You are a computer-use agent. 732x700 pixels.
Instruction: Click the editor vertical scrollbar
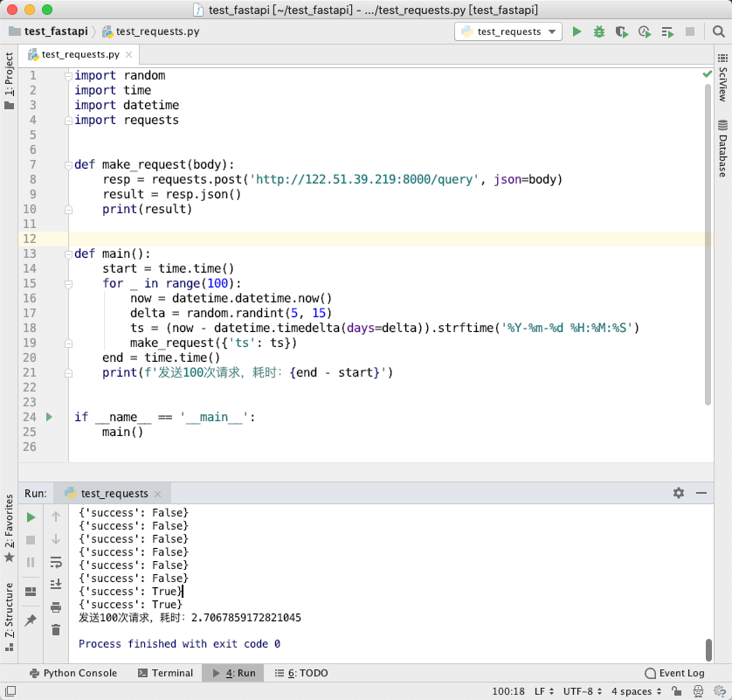(708, 244)
